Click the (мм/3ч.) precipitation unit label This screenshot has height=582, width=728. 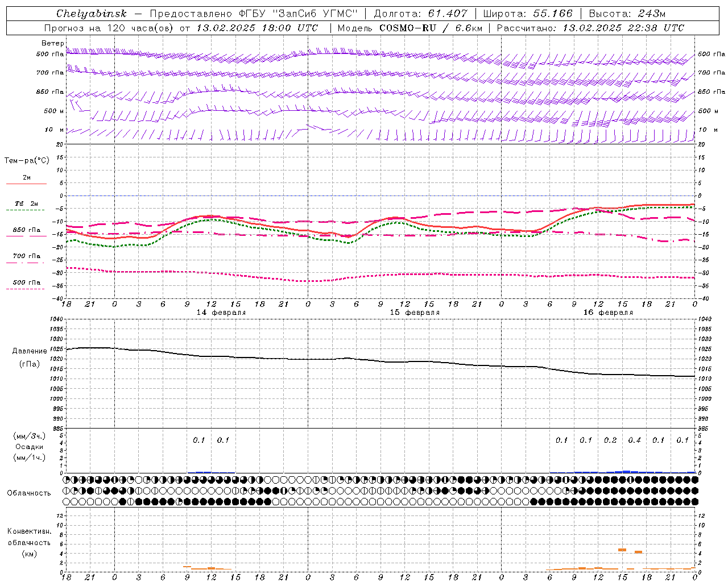pos(30,436)
